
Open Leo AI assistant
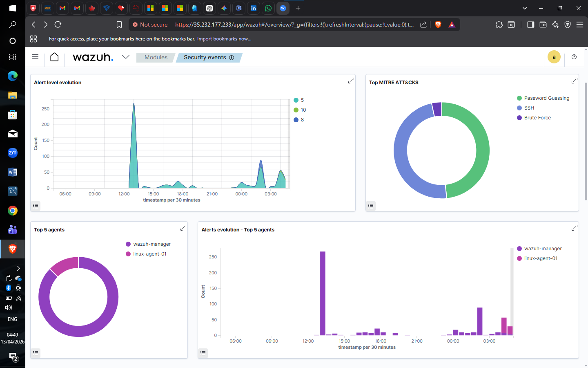point(555,25)
